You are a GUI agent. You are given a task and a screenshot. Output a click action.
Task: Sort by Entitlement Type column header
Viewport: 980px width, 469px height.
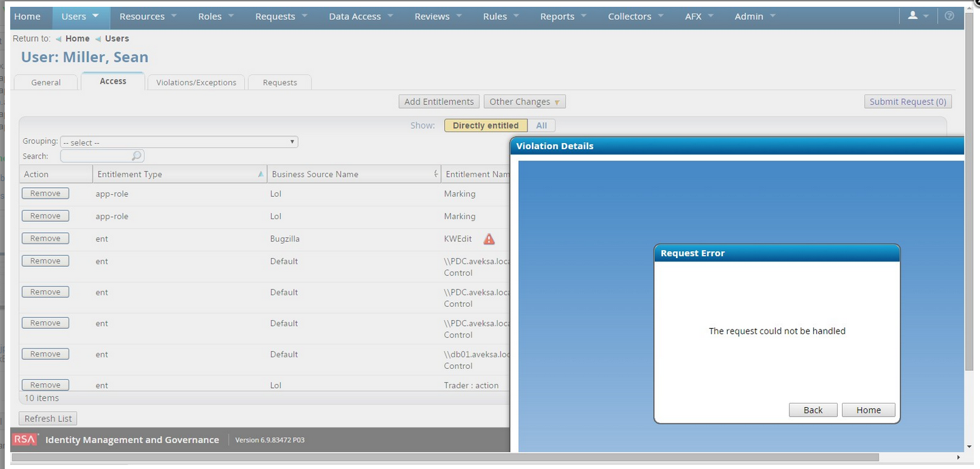pos(180,174)
